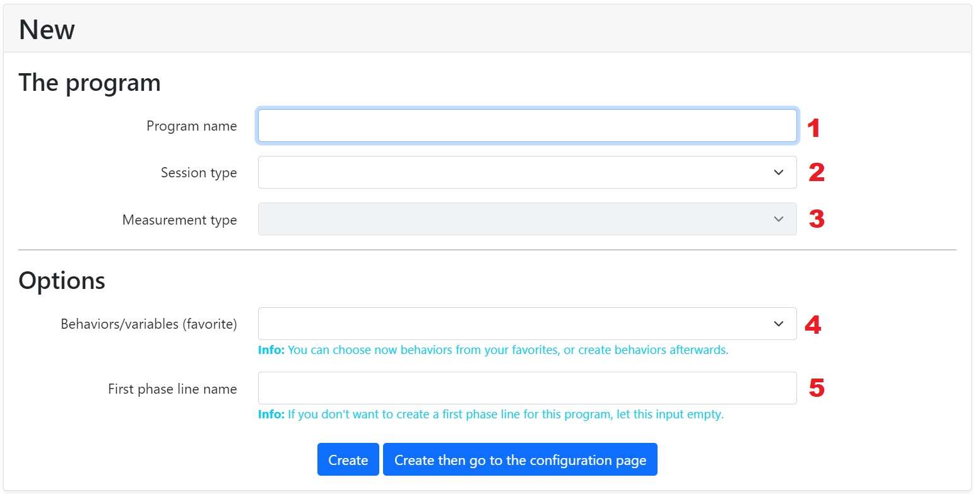
Task: Focus the Program name text field
Action: [x=527, y=126]
